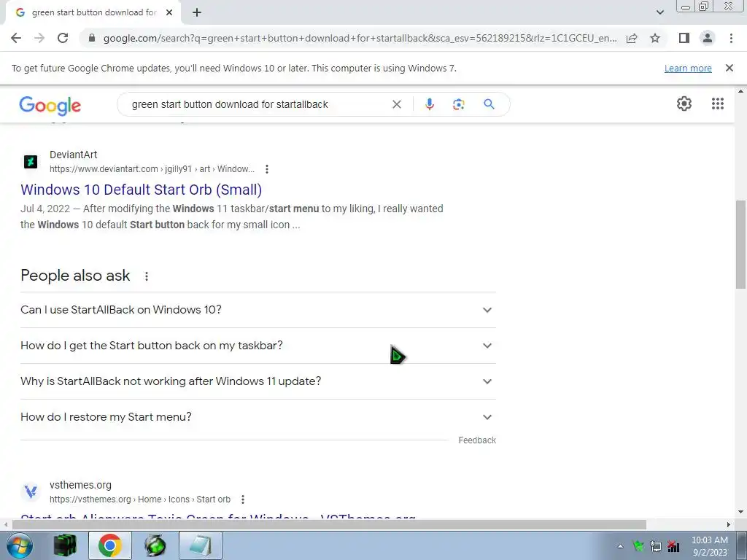The height and width of the screenshot is (560, 747).
Task: Clear the search query text
Action: point(396,104)
